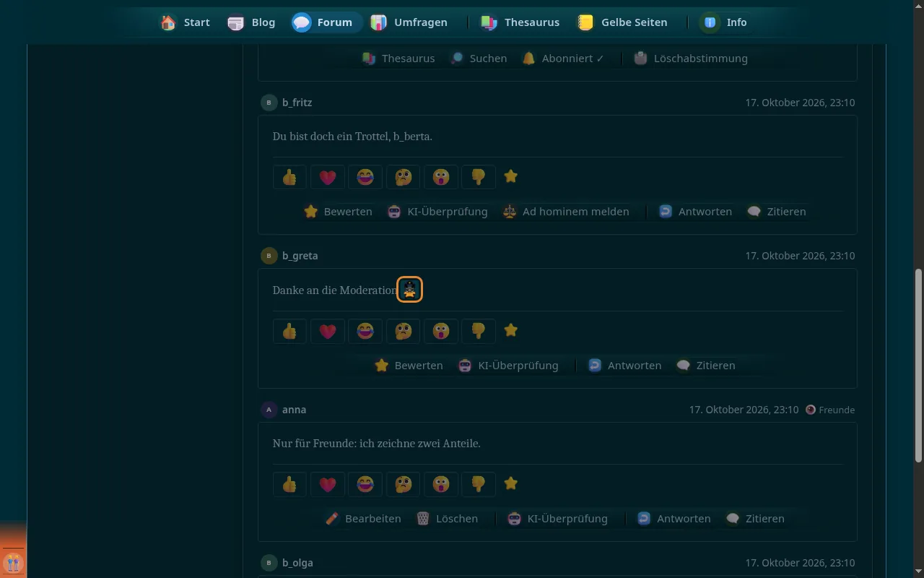Click the star icon on anna's reaction row
Image resolution: width=924 pixels, height=578 pixels.
click(510, 483)
